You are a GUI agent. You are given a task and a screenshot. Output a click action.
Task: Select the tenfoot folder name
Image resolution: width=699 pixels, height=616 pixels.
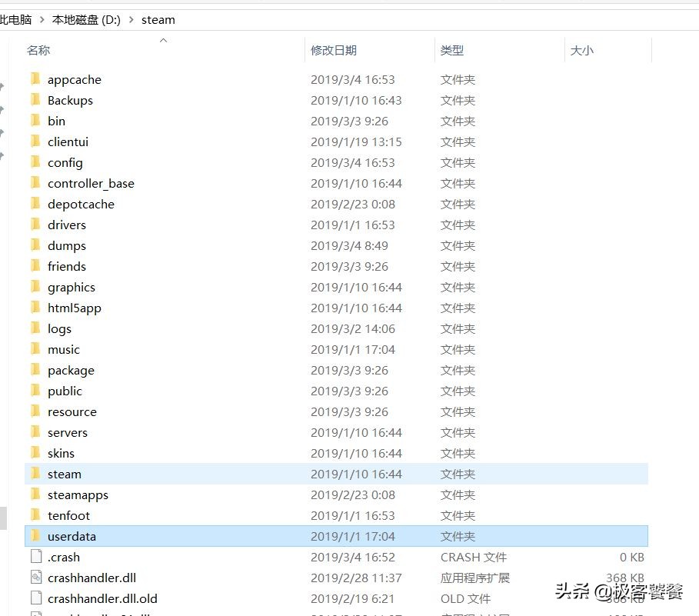point(68,515)
